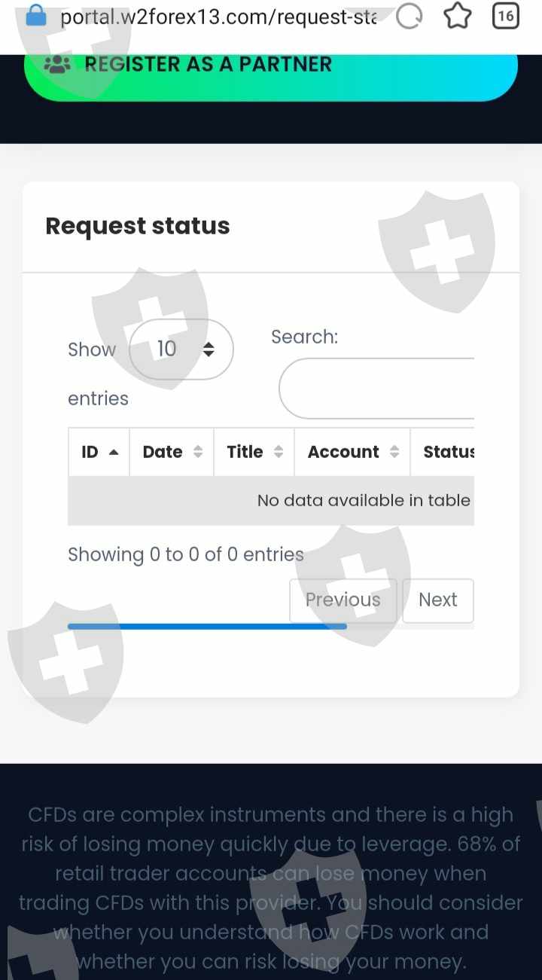542x980 pixels.
Task: Open the Show entries dropdown
Action: click(181, 349)
